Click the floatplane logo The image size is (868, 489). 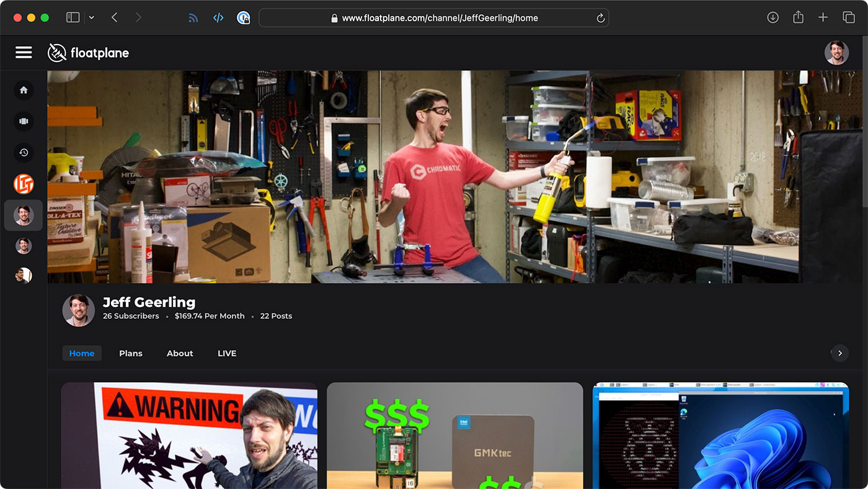(88, 53)
